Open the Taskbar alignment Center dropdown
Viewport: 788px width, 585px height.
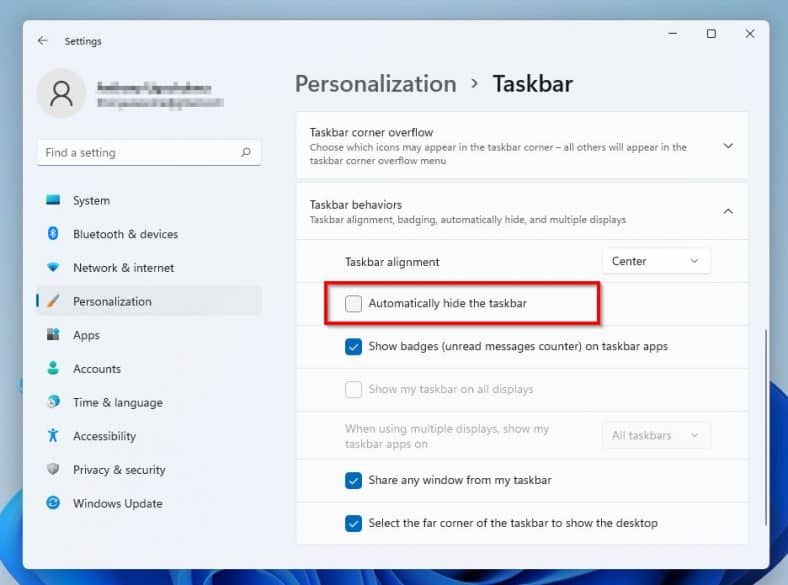(x=656, y=261)
